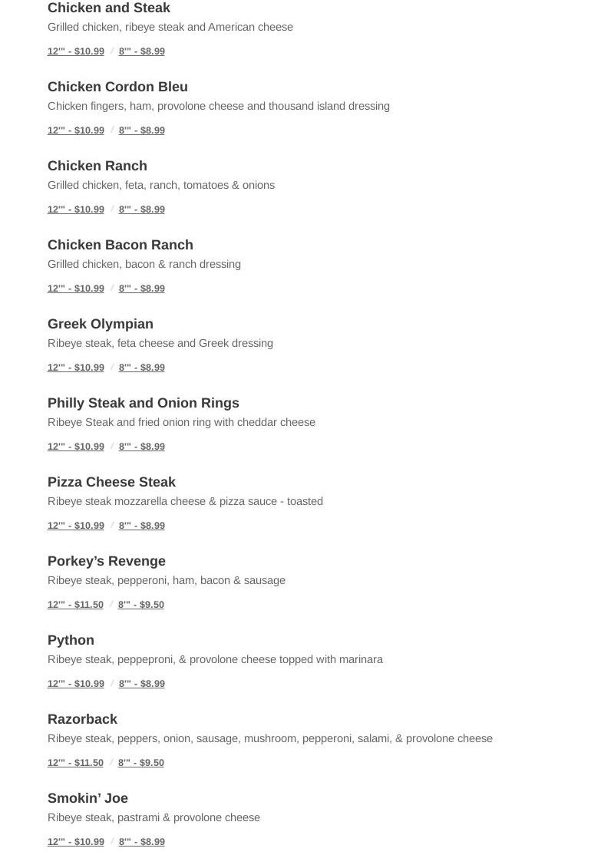Choose 12" Chicken Cordon Bleu price link
591x868 pixels.
pos(76,130)
